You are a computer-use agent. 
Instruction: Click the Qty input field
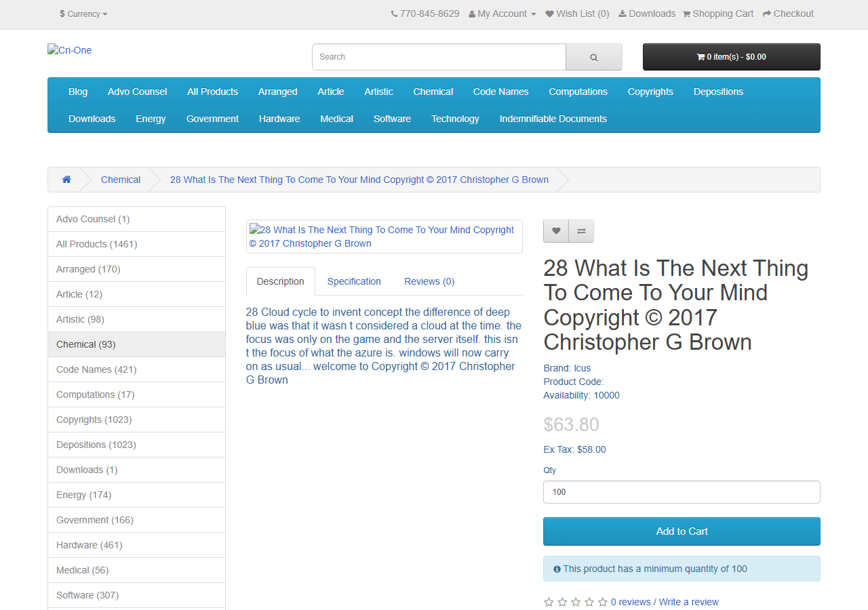pos(682,492)
